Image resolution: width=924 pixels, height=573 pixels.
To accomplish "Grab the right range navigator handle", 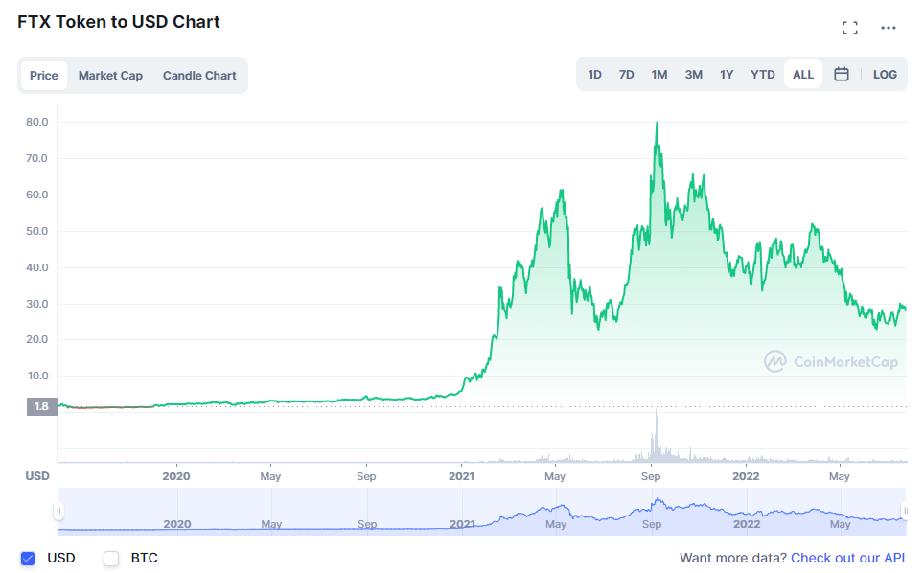I will pos(905,511).
